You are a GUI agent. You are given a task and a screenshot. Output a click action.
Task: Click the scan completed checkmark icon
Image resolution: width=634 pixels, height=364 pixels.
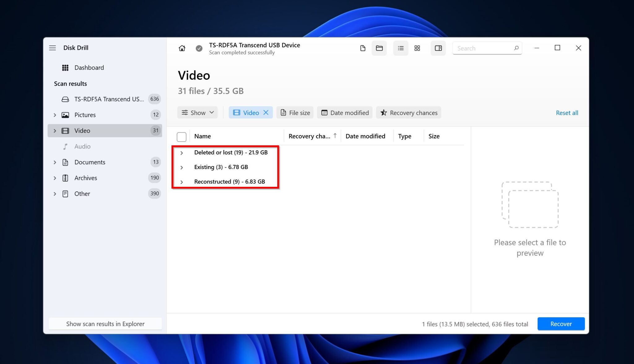tap(199, 48)
